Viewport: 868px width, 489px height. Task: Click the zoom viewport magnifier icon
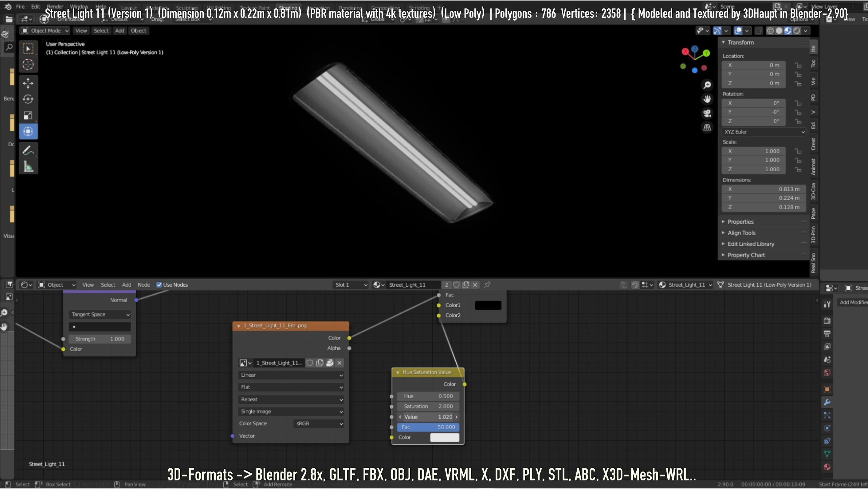(x=707, y=85)
